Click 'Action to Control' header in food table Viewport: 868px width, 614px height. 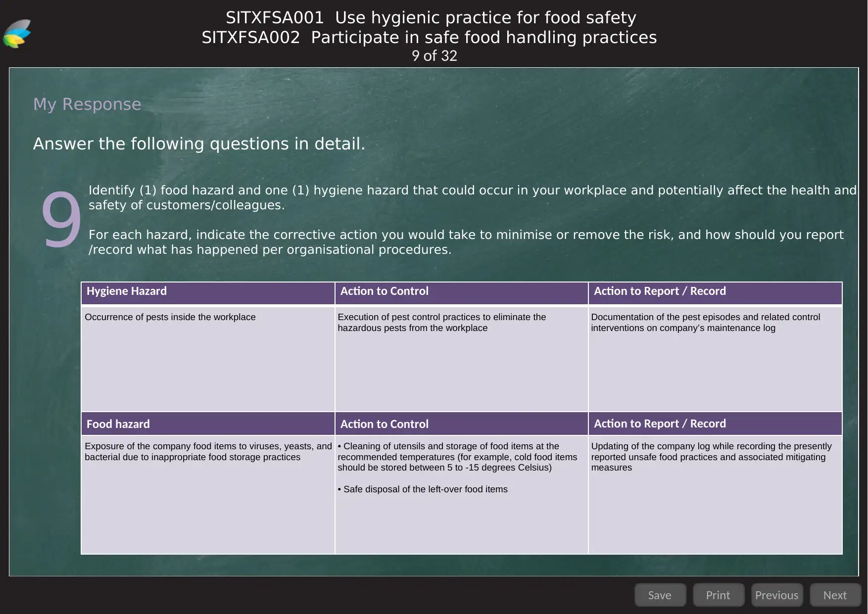click(x=461, y=424)
